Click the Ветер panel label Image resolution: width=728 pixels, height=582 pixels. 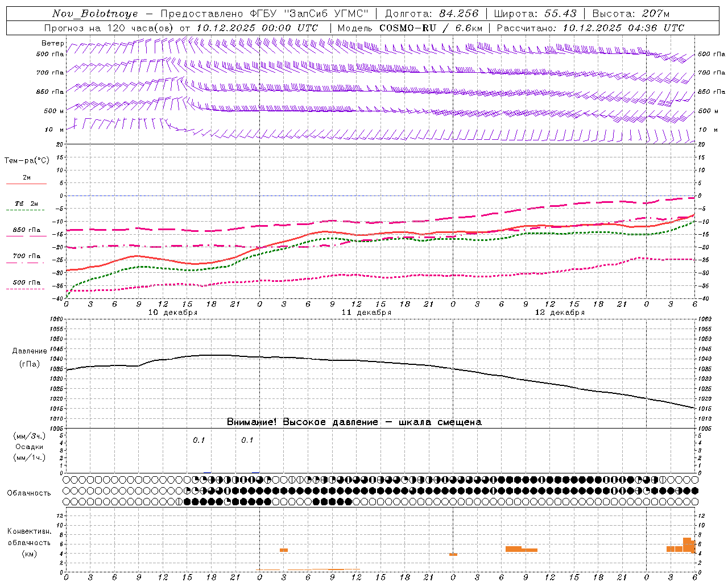click(x=53, y=43)
